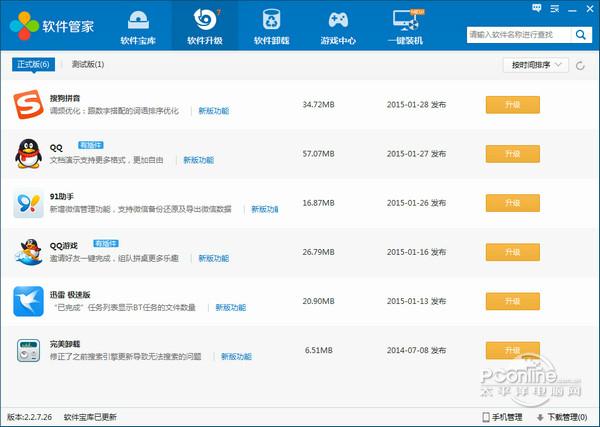Click the 软件宝库已更新 status text
This screenshot has height=427, width=600.
90,417
